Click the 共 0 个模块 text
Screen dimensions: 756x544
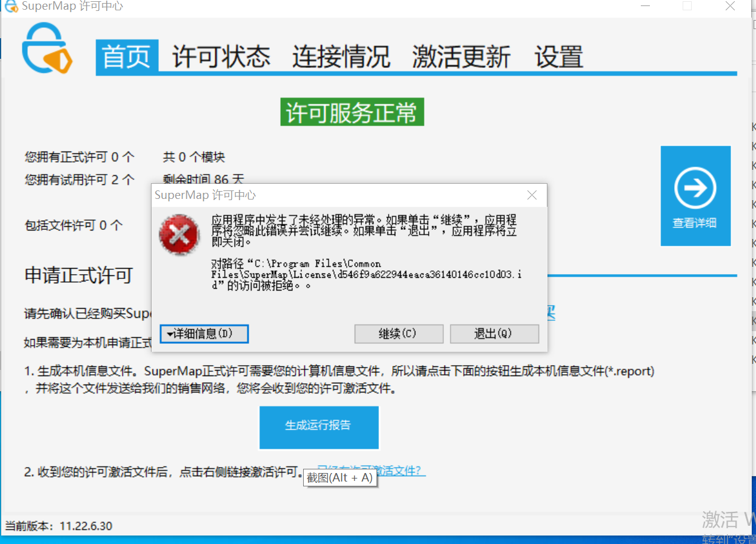point(194,157)
